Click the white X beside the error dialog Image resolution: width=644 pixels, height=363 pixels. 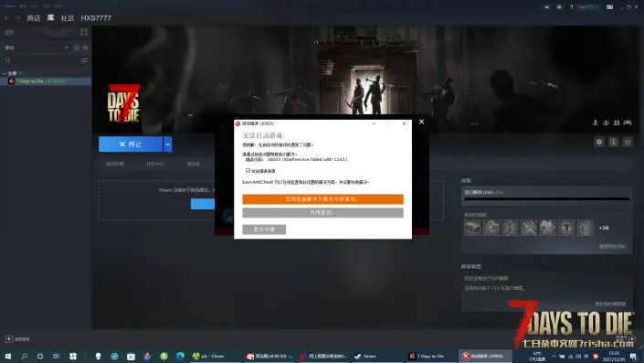click(421, 122)
